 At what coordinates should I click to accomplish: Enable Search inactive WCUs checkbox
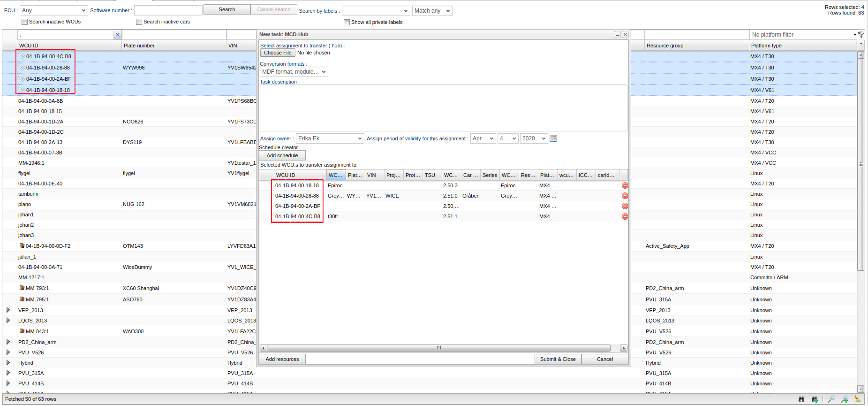24,22
